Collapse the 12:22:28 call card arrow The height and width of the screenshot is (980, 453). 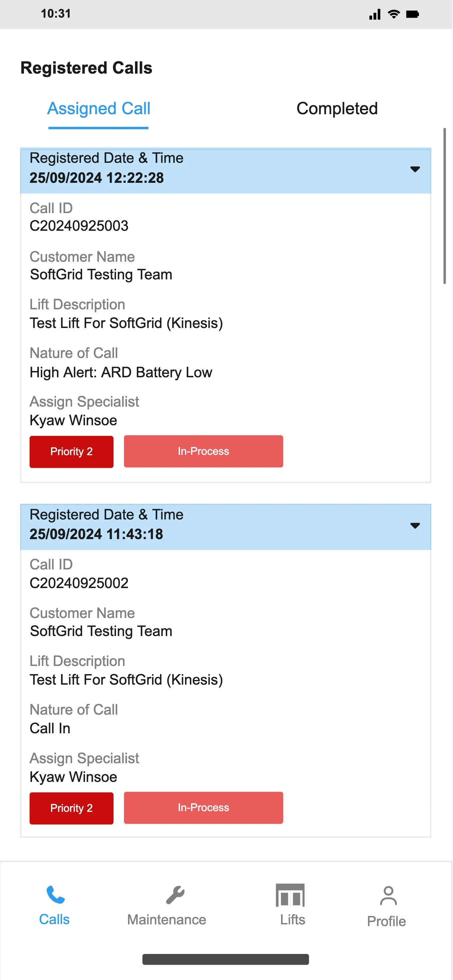tap(415, 169)
